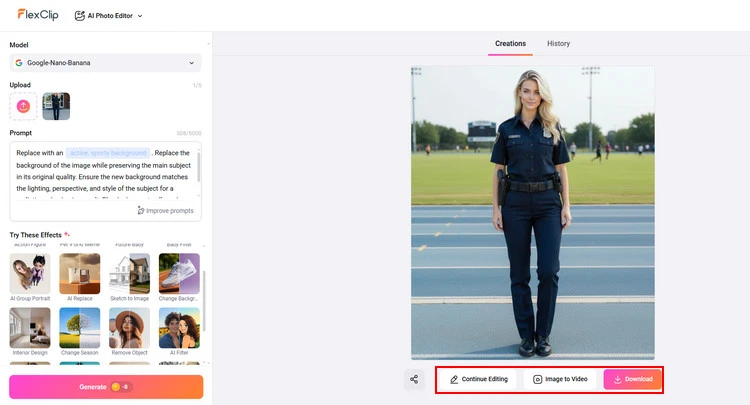Viewport: 750px width, 405px height.
Task: Click the share icon below the image
Action: click(x=415, y=379)
